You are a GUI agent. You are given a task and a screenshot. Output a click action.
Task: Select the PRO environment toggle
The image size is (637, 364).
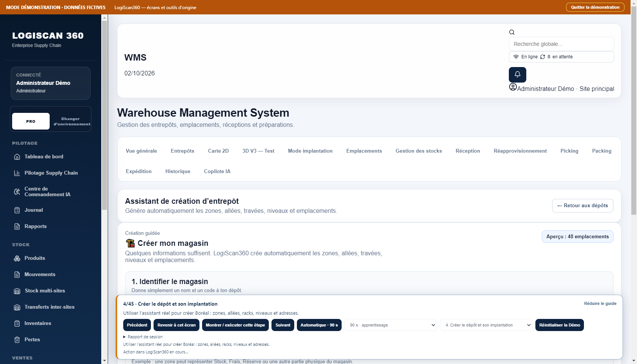[31, 121]
